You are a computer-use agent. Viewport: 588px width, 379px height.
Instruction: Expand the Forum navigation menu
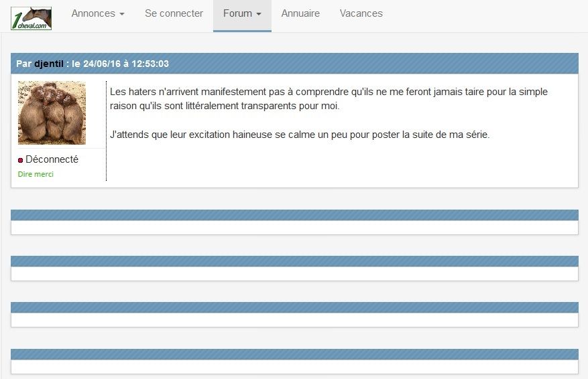pos(241,13)
